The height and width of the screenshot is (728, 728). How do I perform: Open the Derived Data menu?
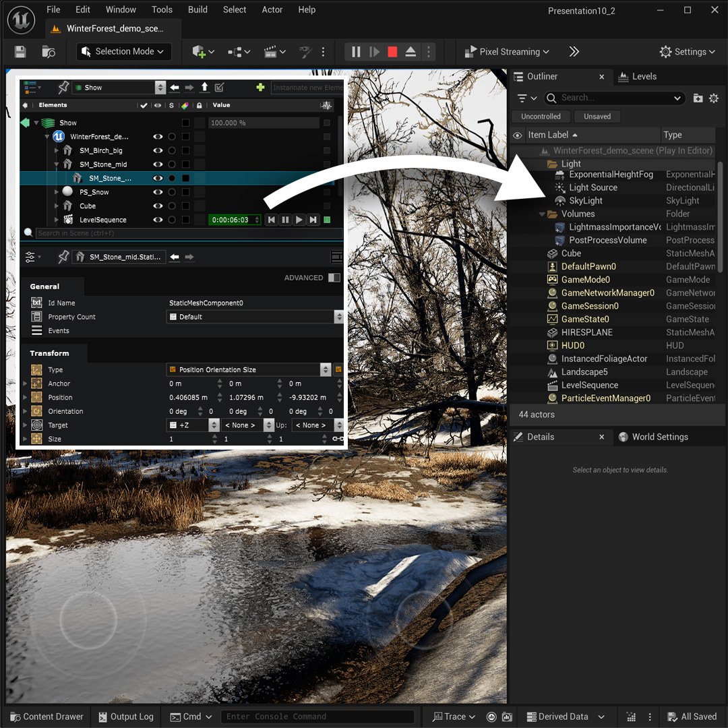pyautogui.click(x=566, y=717)
